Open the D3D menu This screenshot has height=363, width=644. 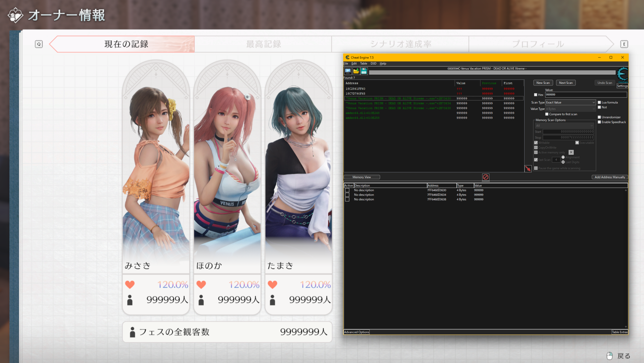[373, 63]
